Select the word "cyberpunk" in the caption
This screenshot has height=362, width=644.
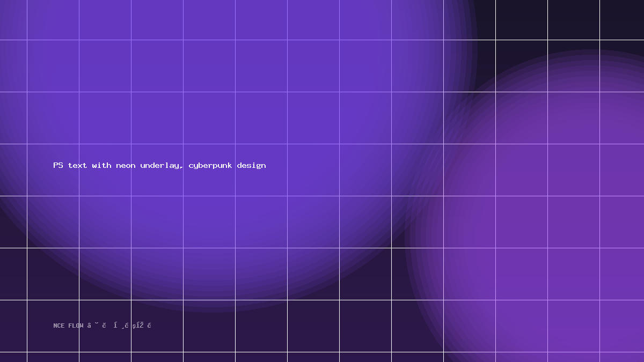[x=210, y=166]
